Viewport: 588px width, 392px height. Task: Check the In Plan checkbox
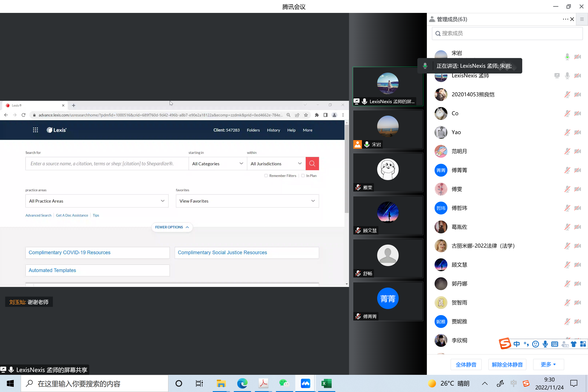303,176
